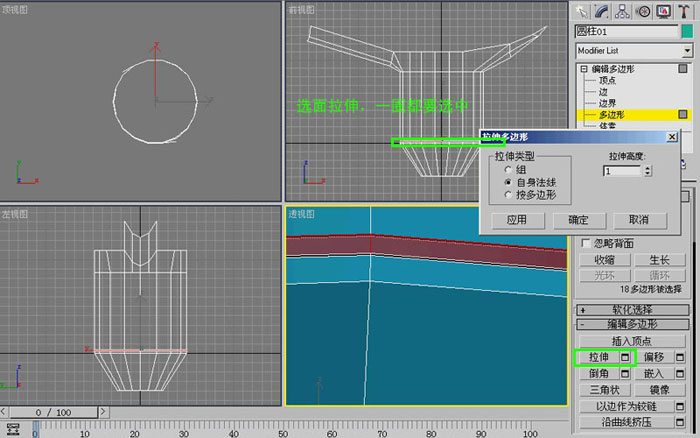Open the Hierarchy command panel tab
The width and height of the screenshot is (700, 438).
622,12
